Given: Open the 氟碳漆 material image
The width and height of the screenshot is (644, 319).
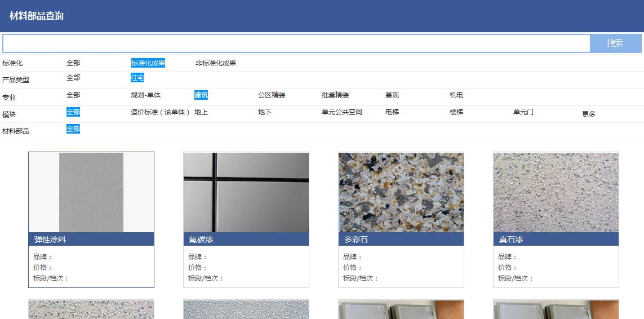Looking at the screenshot, I should coord(246,192).
